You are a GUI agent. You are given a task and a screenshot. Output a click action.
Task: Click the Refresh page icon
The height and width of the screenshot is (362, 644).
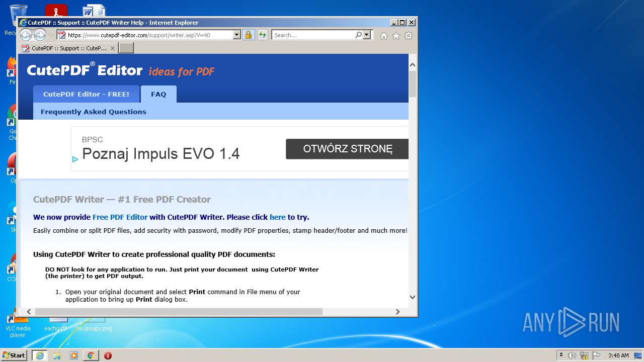[262, 35]
